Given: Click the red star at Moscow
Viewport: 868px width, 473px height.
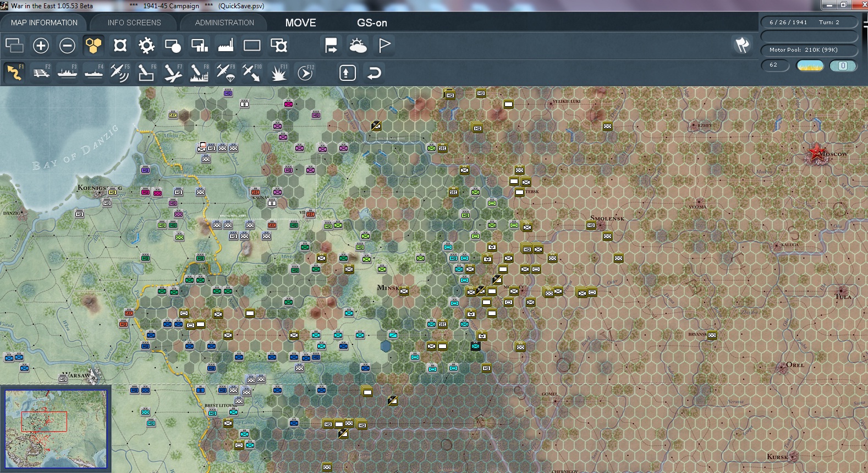Looking at the screenshot, I should click(x=816, y=152).
